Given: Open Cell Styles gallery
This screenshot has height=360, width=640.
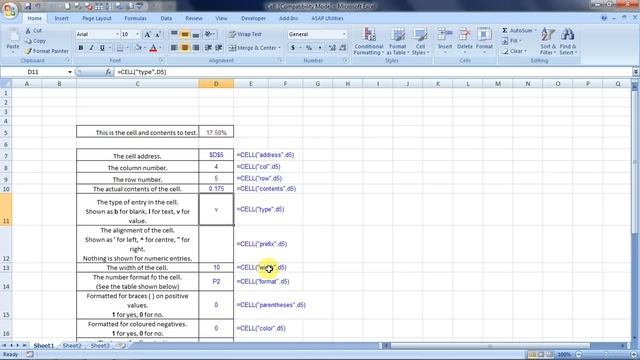Looking at the screenshot, I should click(420, 41).
